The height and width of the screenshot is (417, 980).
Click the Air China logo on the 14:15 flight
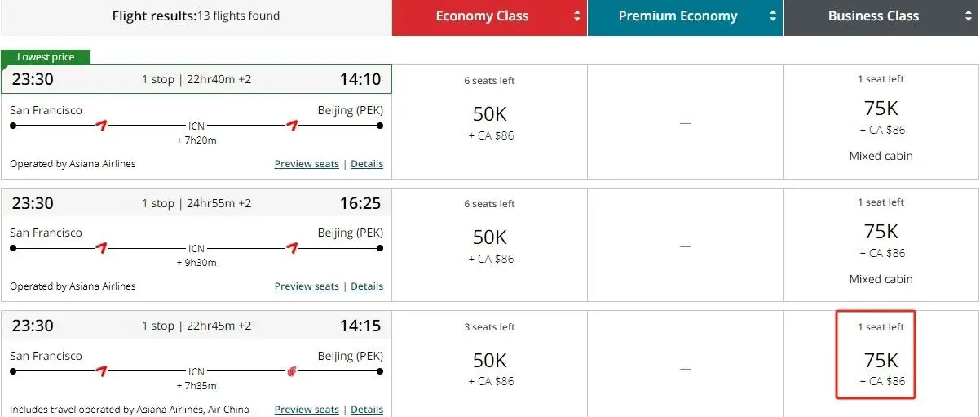pyautogui.click(x=293, y=371)
